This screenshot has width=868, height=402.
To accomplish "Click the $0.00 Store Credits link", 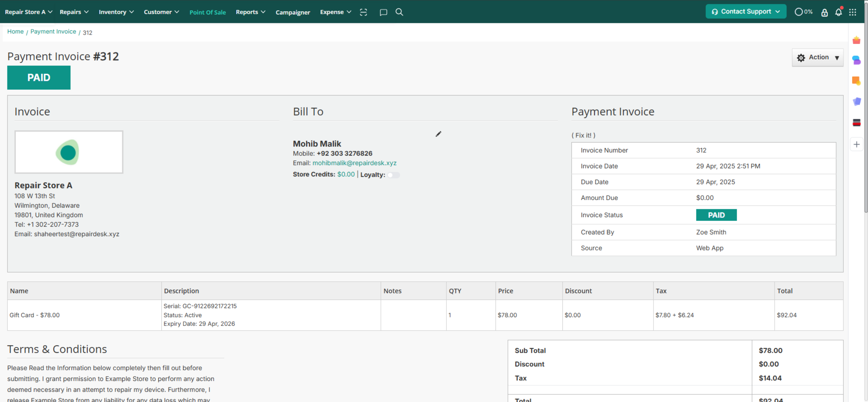I will (346, 174).
